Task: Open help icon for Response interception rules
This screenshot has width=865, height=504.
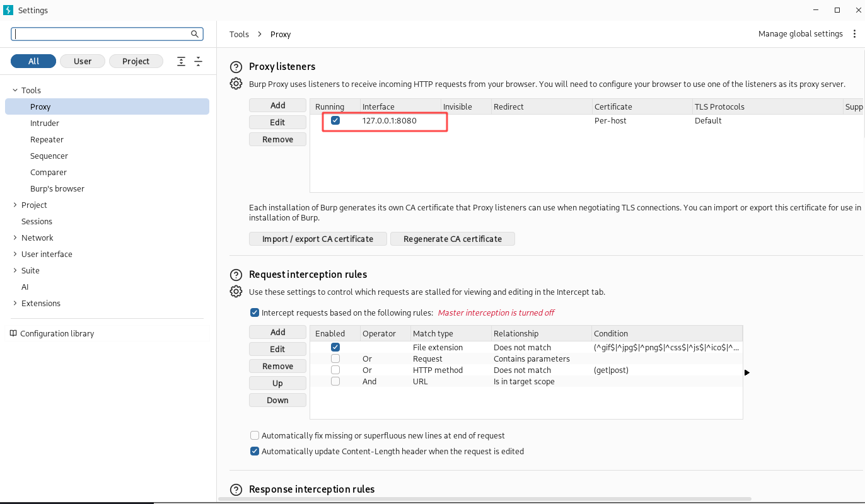Action: pos(236,490)
